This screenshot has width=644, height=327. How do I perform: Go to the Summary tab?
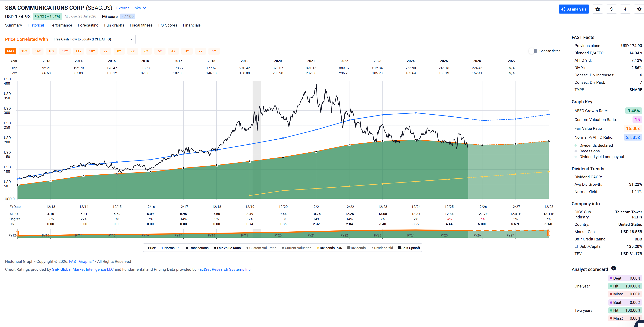14,25
